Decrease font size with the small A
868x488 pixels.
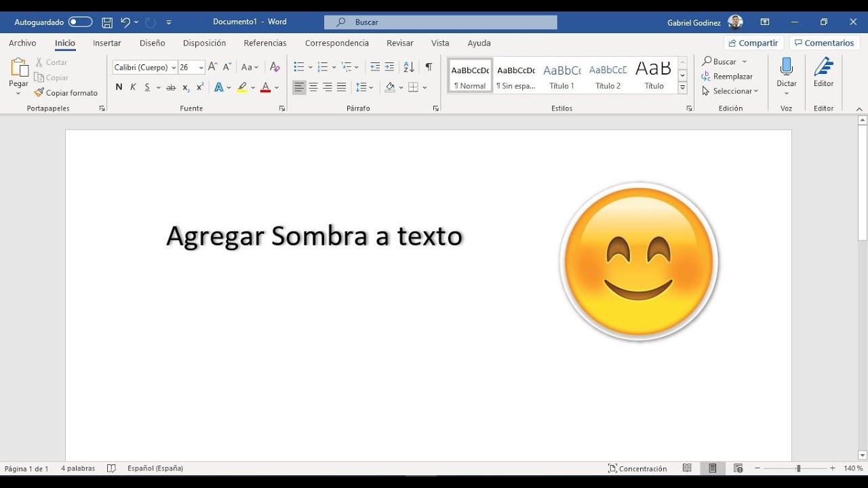227,67
